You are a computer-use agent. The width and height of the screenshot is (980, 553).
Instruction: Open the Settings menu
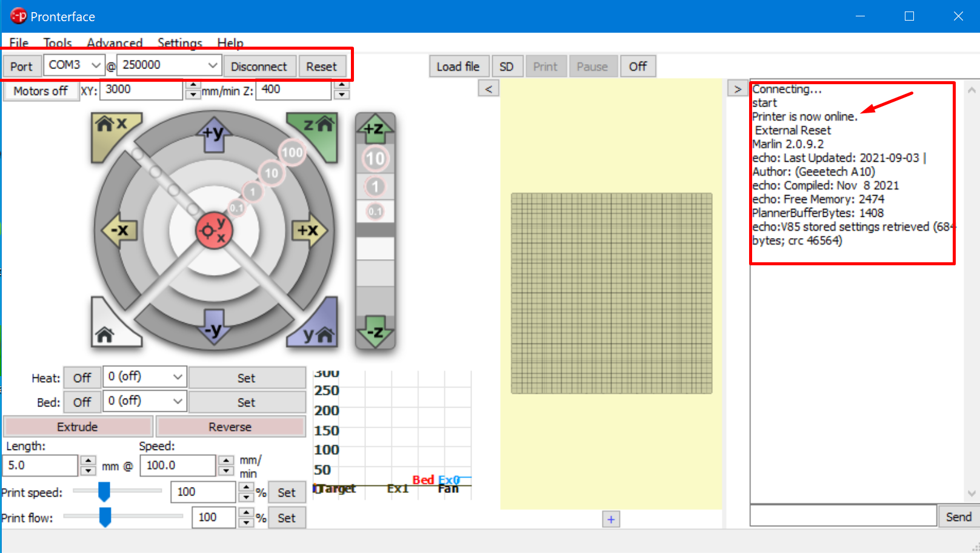tap(180, 43)
